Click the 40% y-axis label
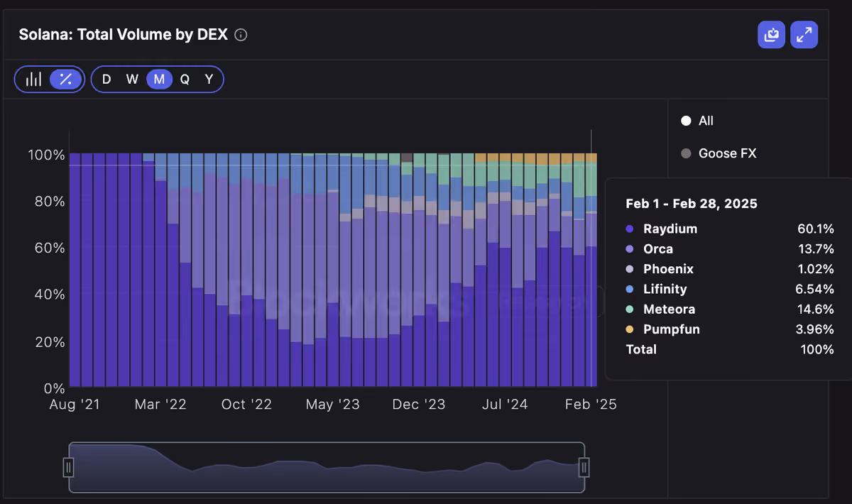Viewport: 852px width, 504px height. coord(50,295)
